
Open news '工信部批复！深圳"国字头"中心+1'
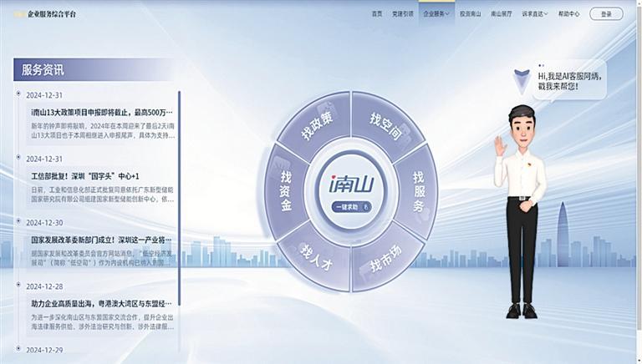(85, 176)
